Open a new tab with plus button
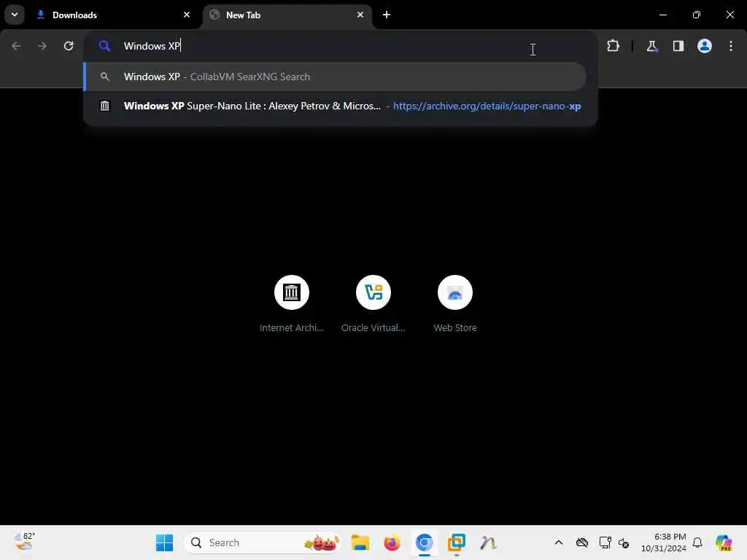This screenshot has height=560, width=747. click(x=387, y=15)
